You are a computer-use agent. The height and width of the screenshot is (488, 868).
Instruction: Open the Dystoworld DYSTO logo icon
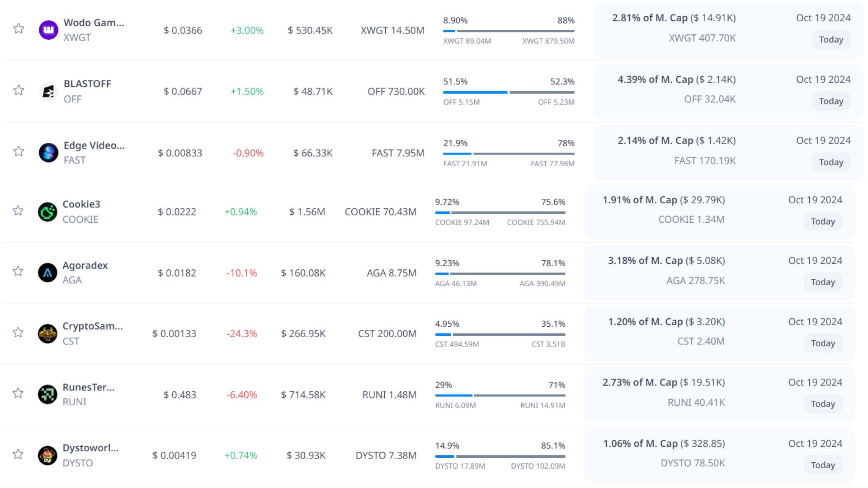47,455
